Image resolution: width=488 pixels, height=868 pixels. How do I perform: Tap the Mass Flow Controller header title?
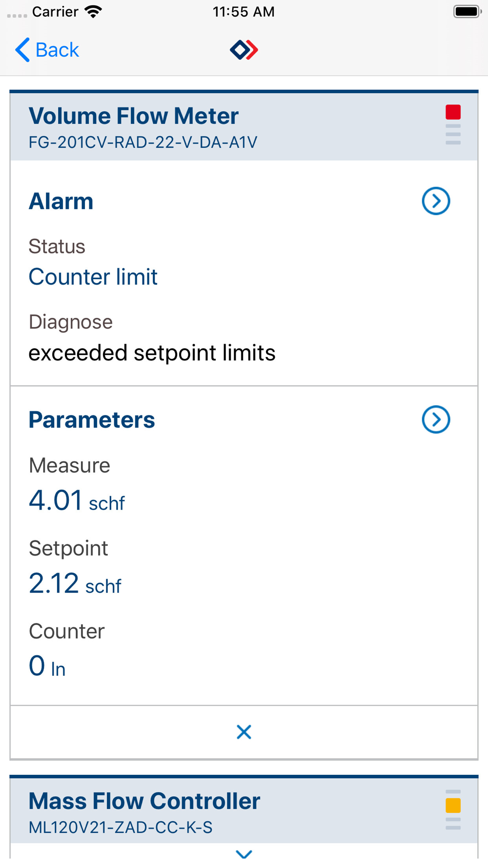[144, 801]
